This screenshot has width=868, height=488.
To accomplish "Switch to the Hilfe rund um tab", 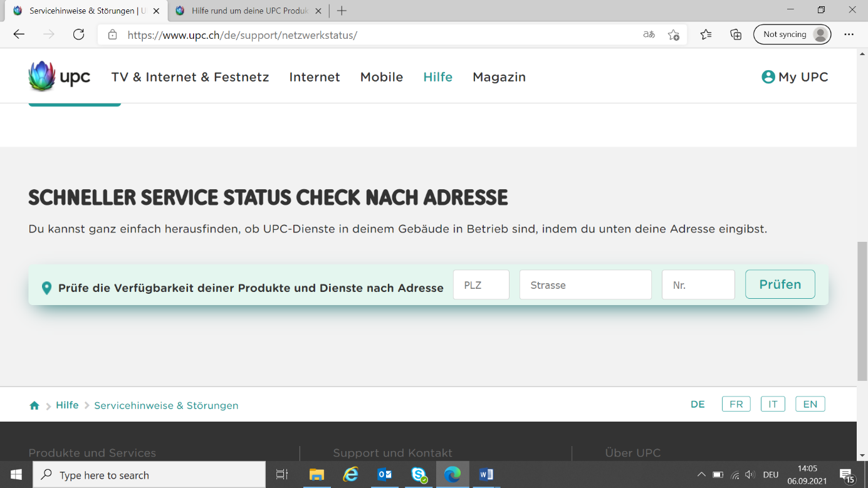I will (249, 11).
